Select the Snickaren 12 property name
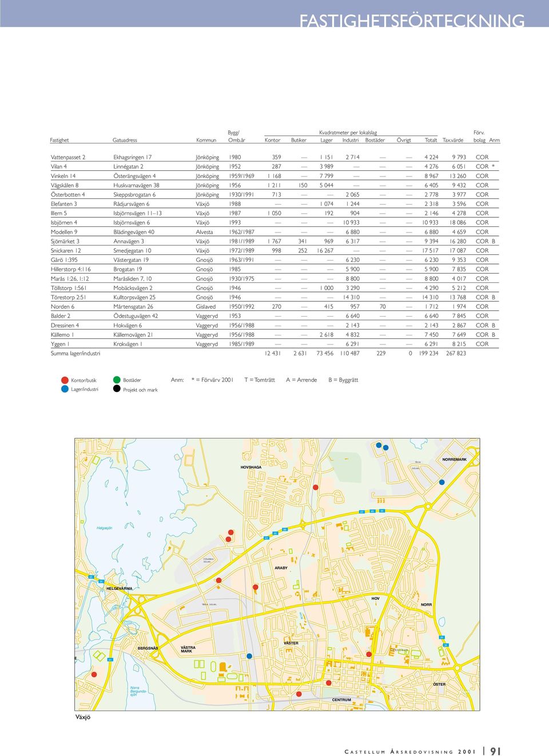Viewport: 549px width, 756px height. tap(66, 250)
